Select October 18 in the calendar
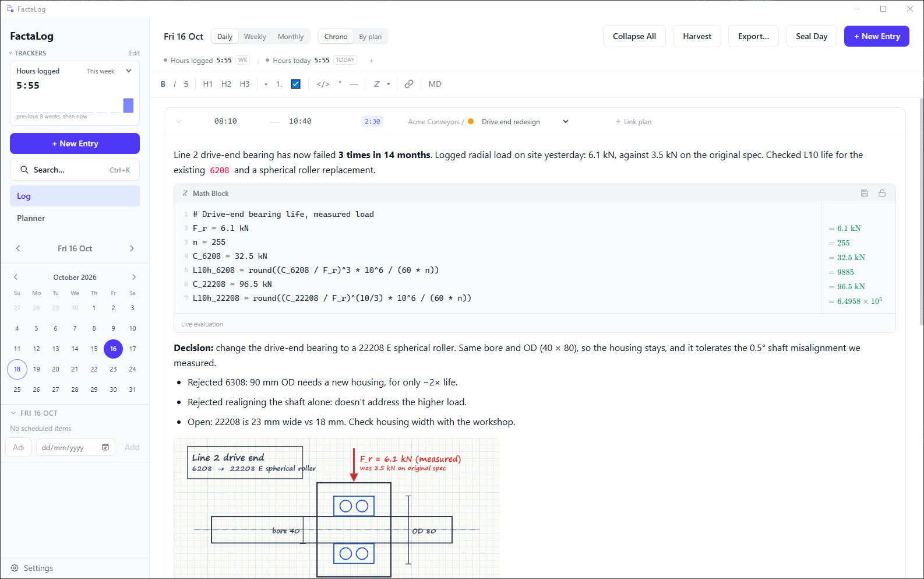 17,369
